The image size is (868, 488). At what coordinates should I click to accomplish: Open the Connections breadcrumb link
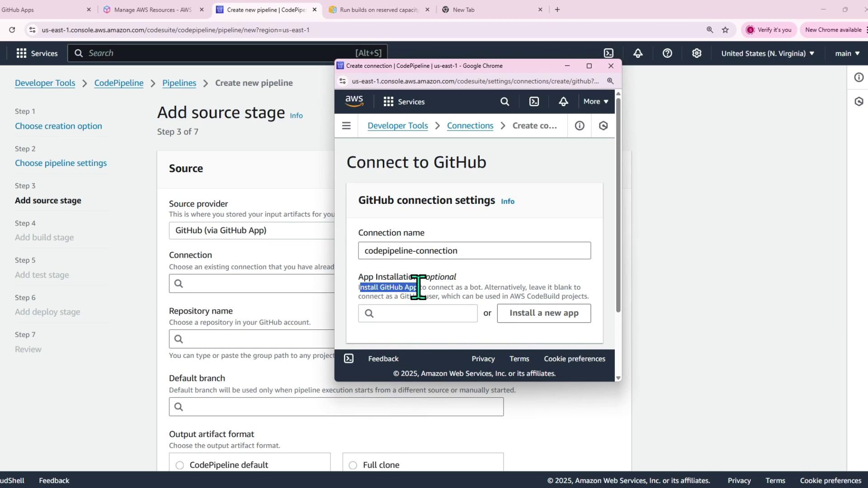(470, 126)
